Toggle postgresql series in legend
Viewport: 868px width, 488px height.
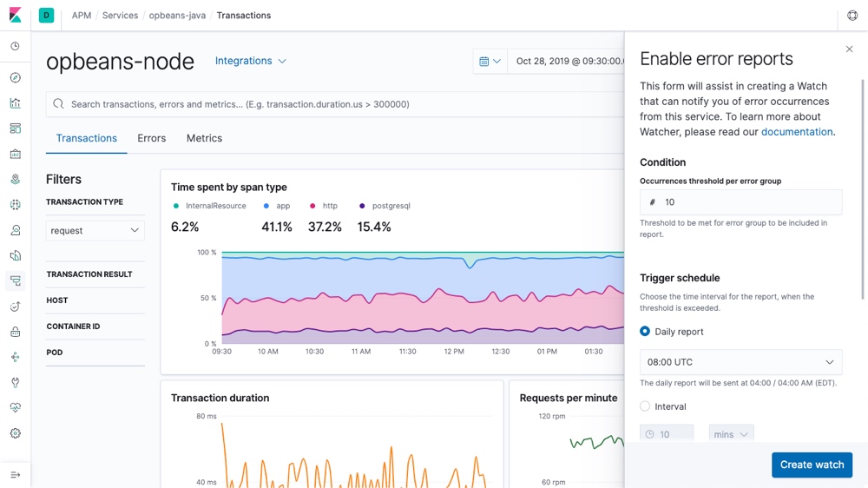(385, 206)
